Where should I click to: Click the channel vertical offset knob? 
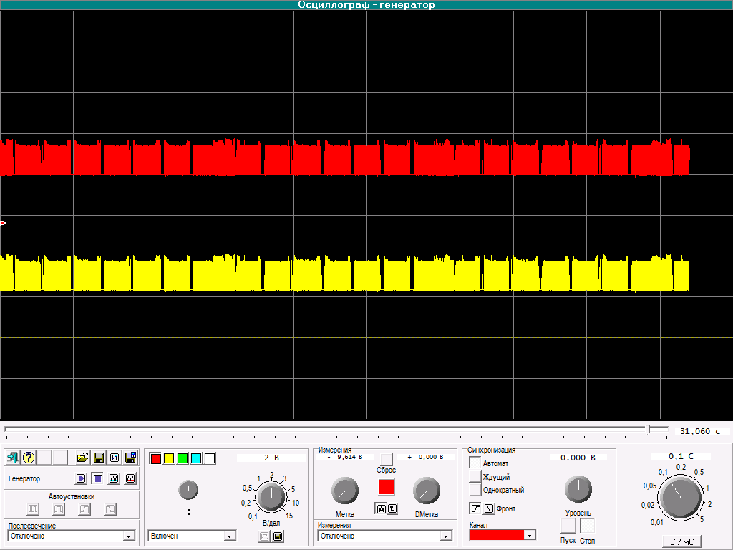188,490
